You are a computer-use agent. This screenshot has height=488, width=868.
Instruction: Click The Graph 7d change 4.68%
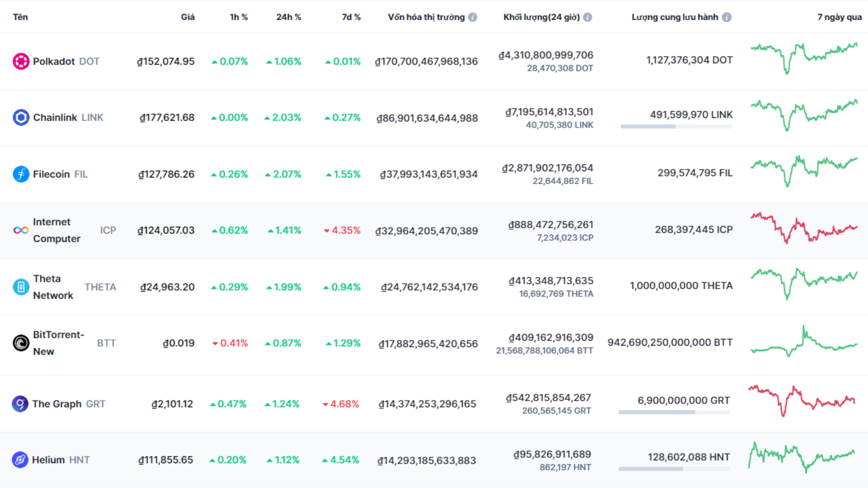pyautogui.click(x=341, y=404)
